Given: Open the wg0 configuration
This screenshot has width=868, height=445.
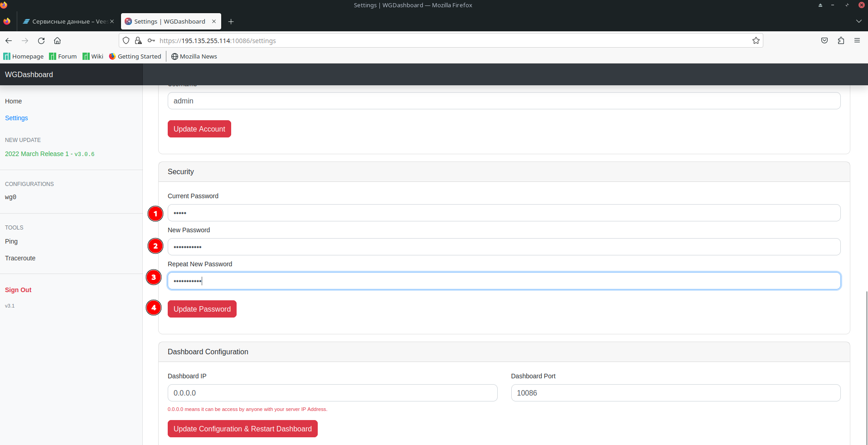Looking at the screenshot, I should (x=11, y=197).
